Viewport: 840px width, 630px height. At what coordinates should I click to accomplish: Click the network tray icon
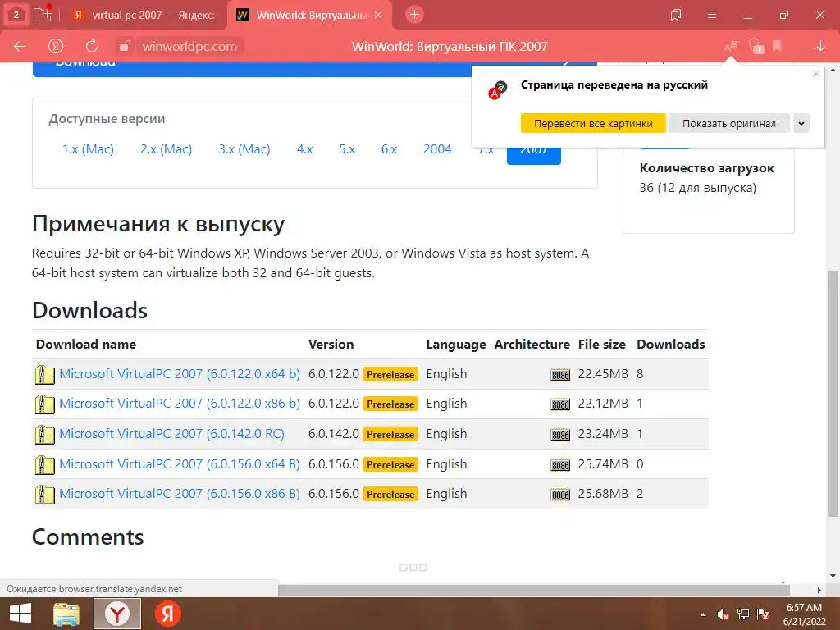(x=742, y=614)
